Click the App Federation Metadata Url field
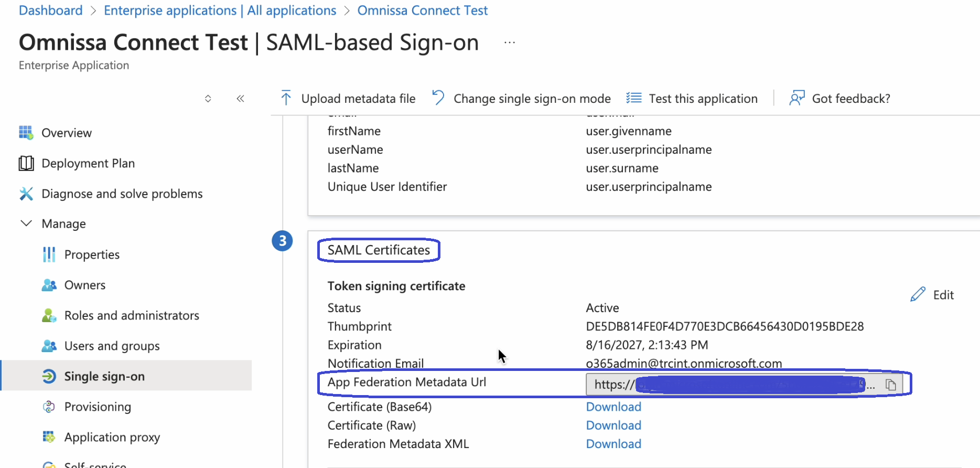The width and height of the screenshot is (980, 468). pyautogui.click(x=744, y=385)
